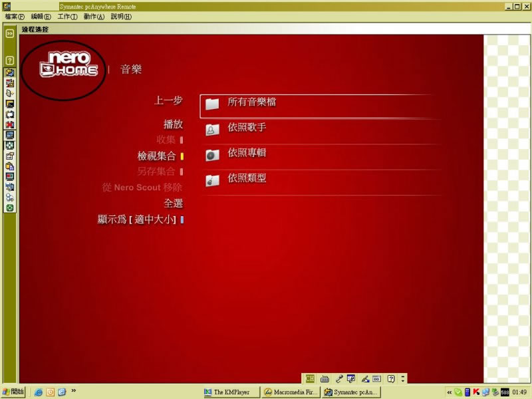The height and width of the screenshot is (399, 532).
Task: Open the 動作(A) menu
Action: [94, 17]
